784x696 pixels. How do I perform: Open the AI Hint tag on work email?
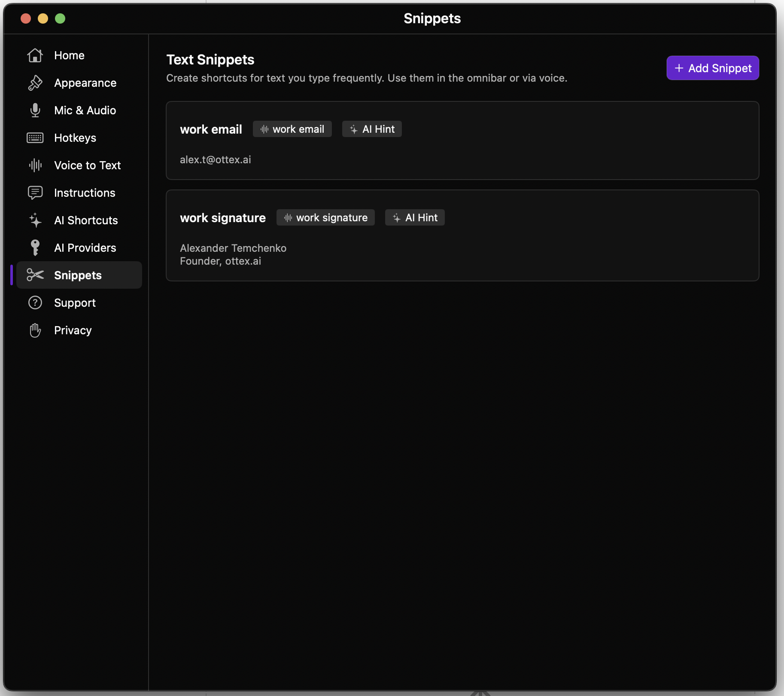(x=372, y=129)
